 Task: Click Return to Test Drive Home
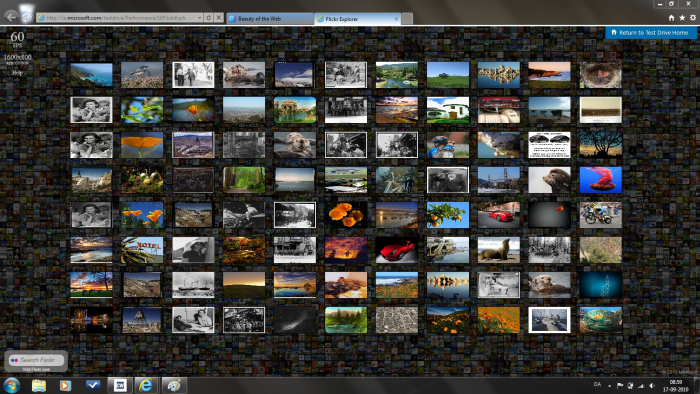pos(650,33)
